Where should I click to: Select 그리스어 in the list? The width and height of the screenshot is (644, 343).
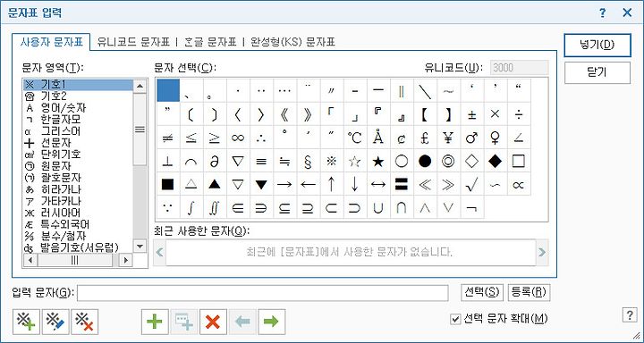point(78,131)
